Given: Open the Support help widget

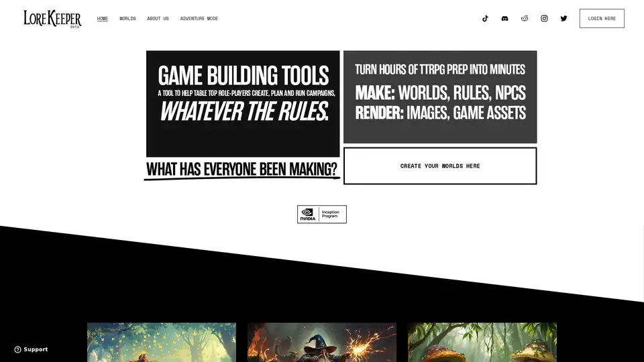Looking at the screenshot, I should (31, 349).
